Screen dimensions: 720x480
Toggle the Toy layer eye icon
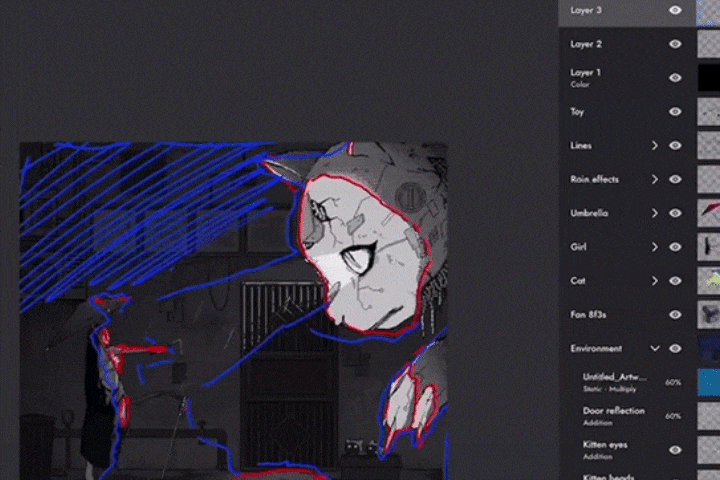tap(675, 112)
